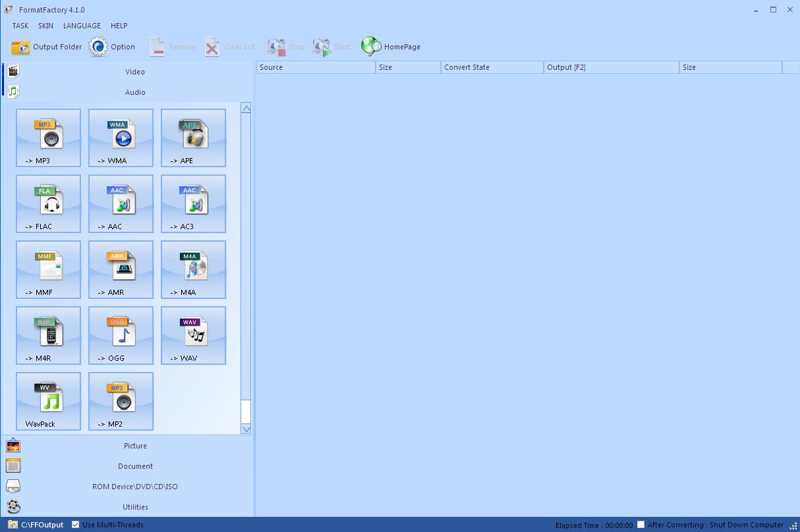Viewport: 800px width, 532px height.
Task: Click the Picture category icon
Action: (x=13, y=446)
